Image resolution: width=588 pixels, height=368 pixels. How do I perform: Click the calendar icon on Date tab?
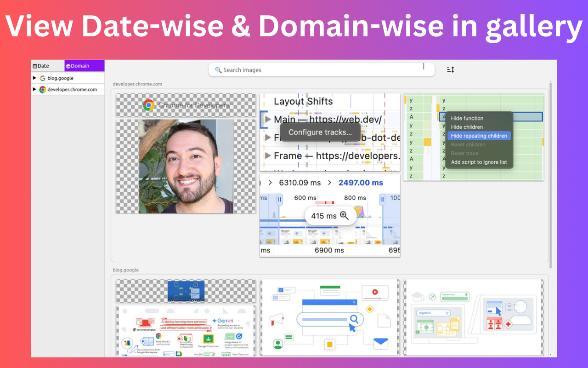pos(34,66)
